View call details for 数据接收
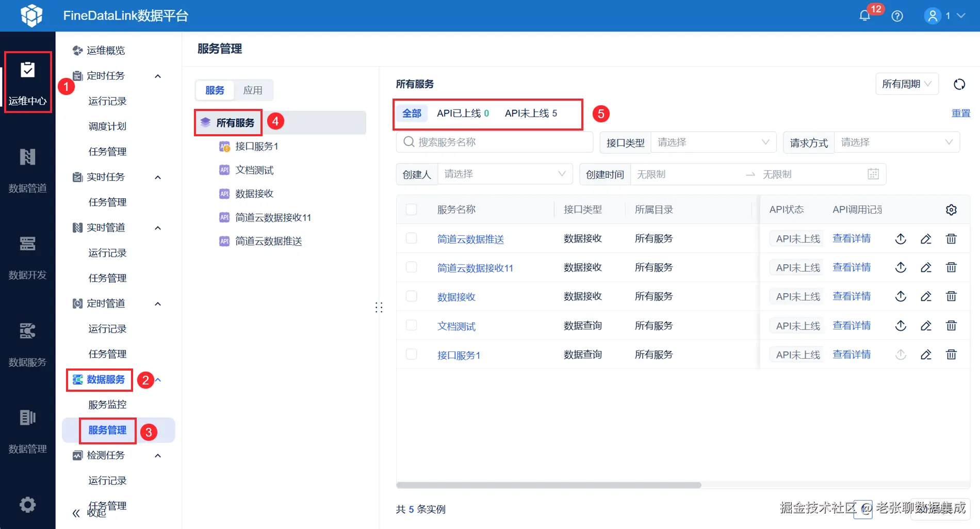The height and width of the screenshot is (529, 980). (852, 296)
